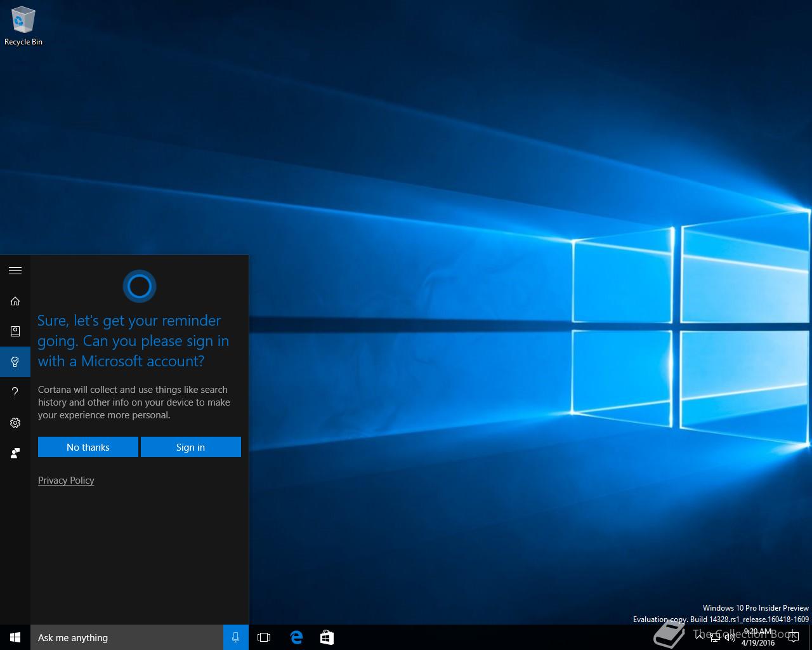Open the Store from the taskbar
This screenshot has width=812, height=650.
coord(327,637)
